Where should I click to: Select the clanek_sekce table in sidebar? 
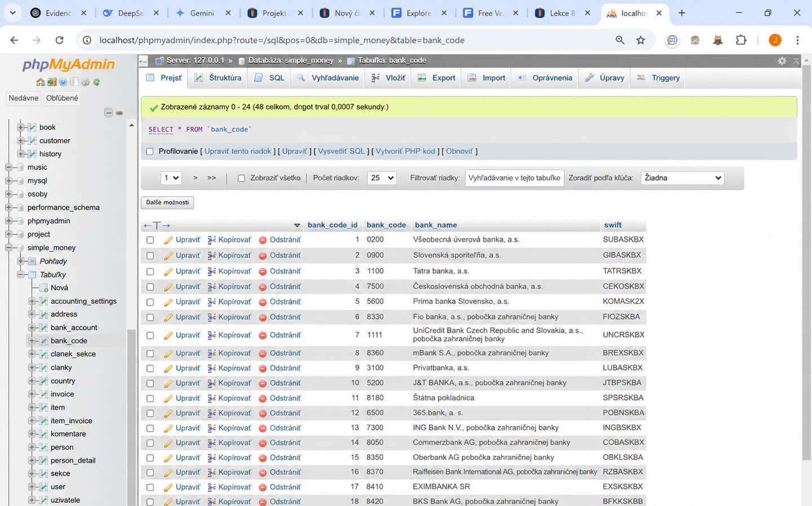(73, 354)
